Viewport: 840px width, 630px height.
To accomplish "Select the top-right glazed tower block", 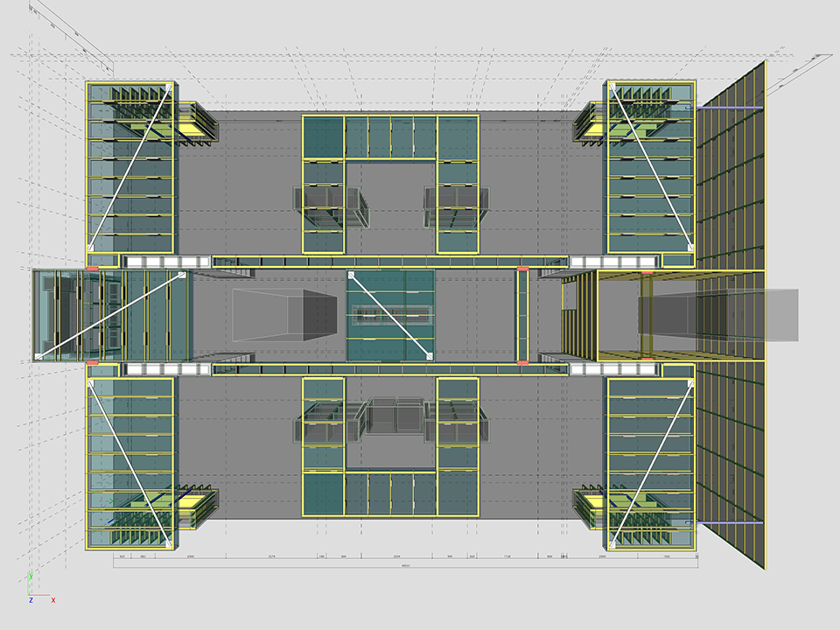I will (x=651, y=166).
